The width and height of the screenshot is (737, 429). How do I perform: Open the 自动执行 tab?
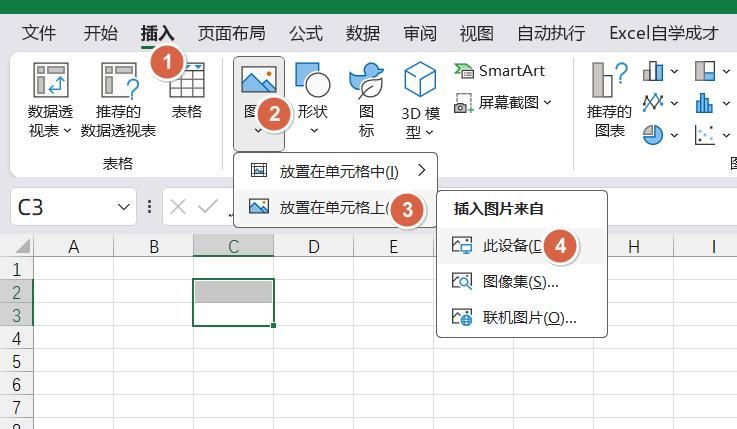(551, 33)
